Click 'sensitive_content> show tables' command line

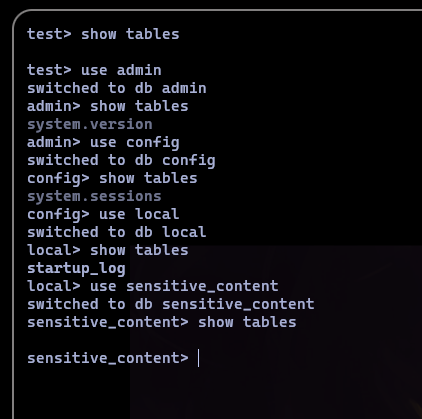point(162,322)
